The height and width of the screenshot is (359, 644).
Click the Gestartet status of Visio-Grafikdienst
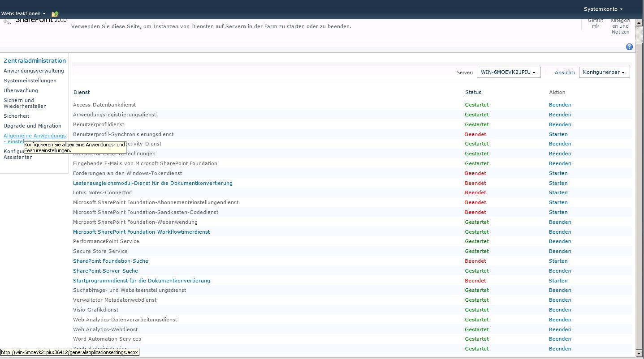pos(477,310)
